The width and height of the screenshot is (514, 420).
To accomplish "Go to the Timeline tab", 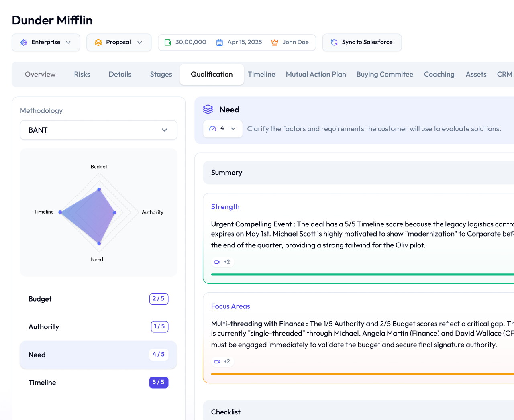I will coord(261,74).
